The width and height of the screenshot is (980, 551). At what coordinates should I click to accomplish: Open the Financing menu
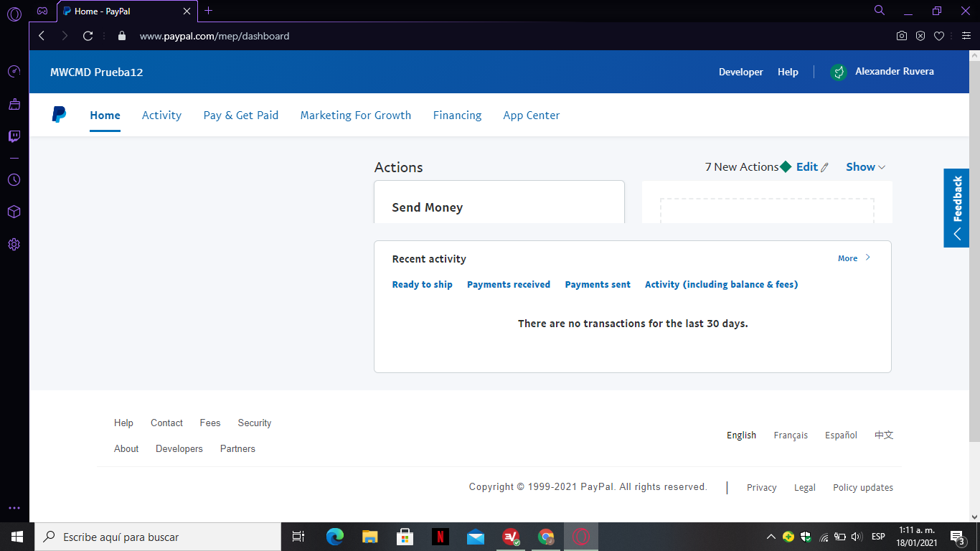[458, 115]
